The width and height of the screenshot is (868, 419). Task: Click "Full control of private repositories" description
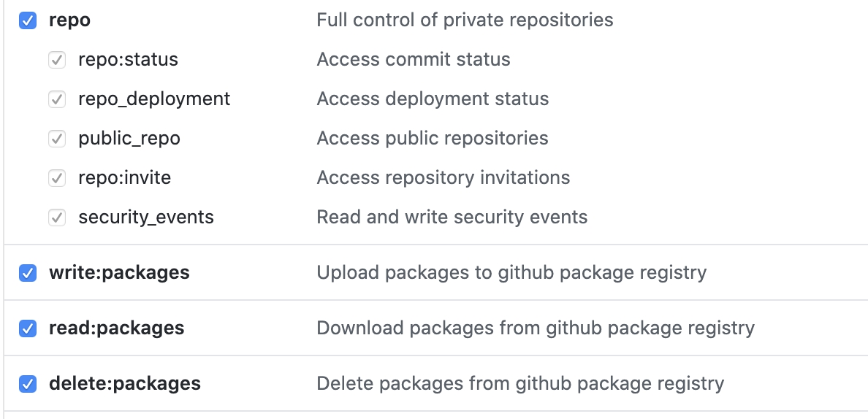tap(465, 20)
